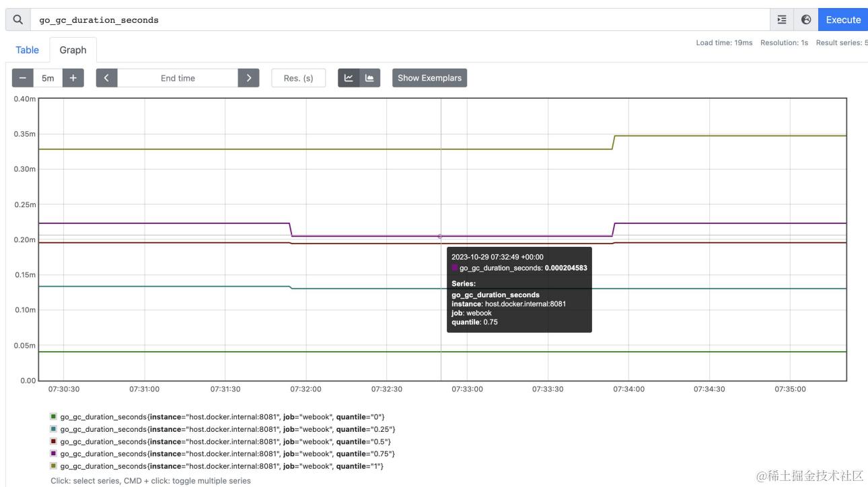Screen dimensions: 868x487
Task: Open the metrics explorer globe icon
Action: 806,20
